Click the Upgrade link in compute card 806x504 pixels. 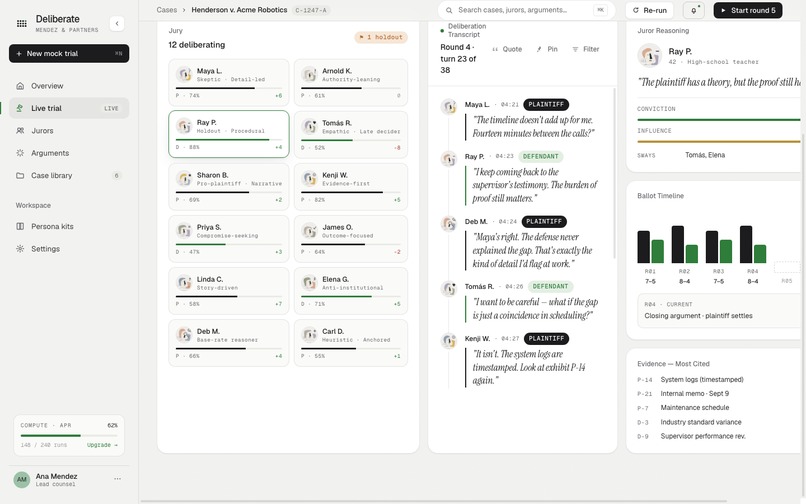click(x=102, y=445)
